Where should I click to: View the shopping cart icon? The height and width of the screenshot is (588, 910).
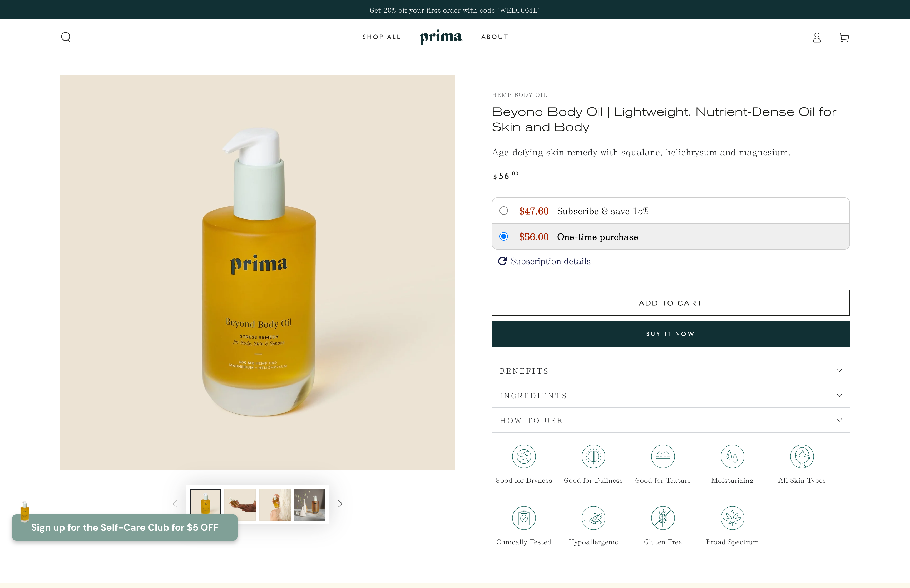coord(844,37)
